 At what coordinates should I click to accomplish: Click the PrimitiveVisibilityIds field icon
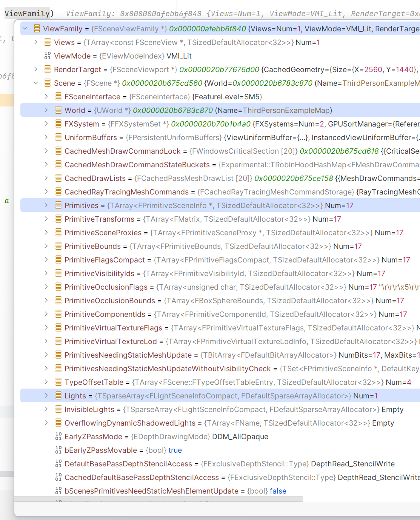point(58,273)
